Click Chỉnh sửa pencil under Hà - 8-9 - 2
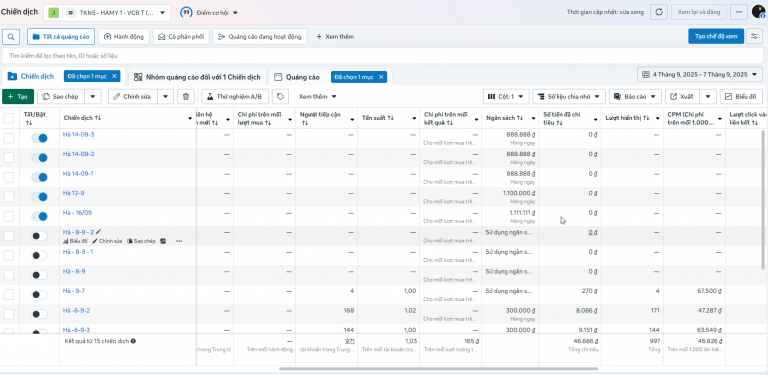768x375 pixels. tap(107, 241)
